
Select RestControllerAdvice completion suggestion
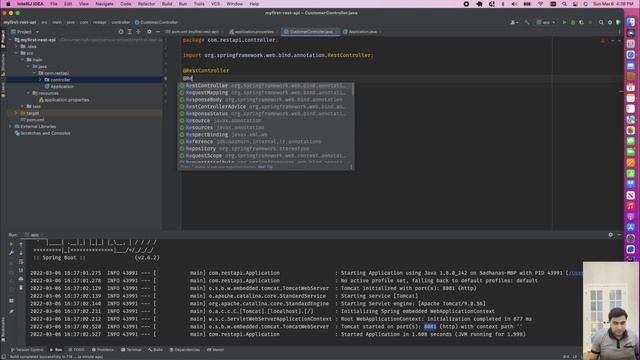click(266, 107)
